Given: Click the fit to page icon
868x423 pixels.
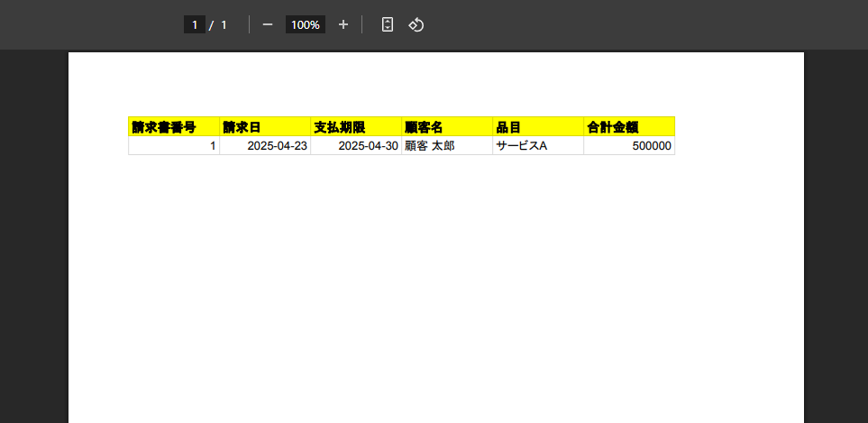Looking at the screenshot, I should pyautogui.click(x=388, y=25).
